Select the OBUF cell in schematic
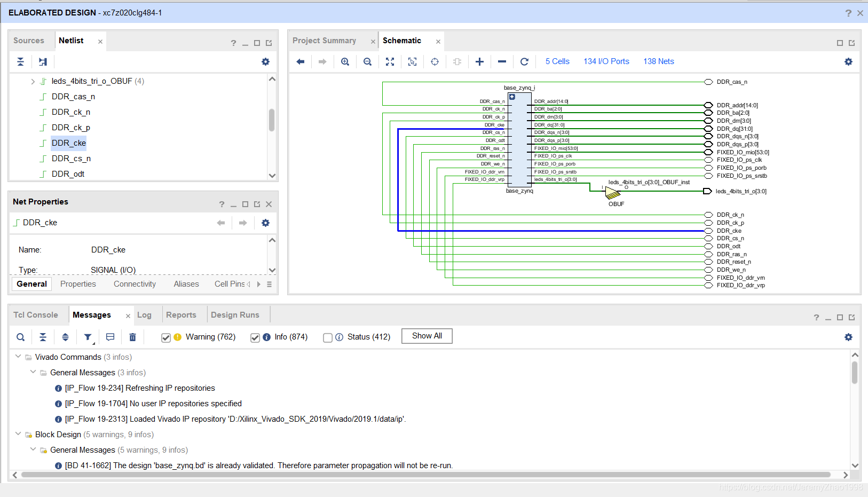Image resolution: width=868 pixels, height=497 pixels. (x=613, y=193)
